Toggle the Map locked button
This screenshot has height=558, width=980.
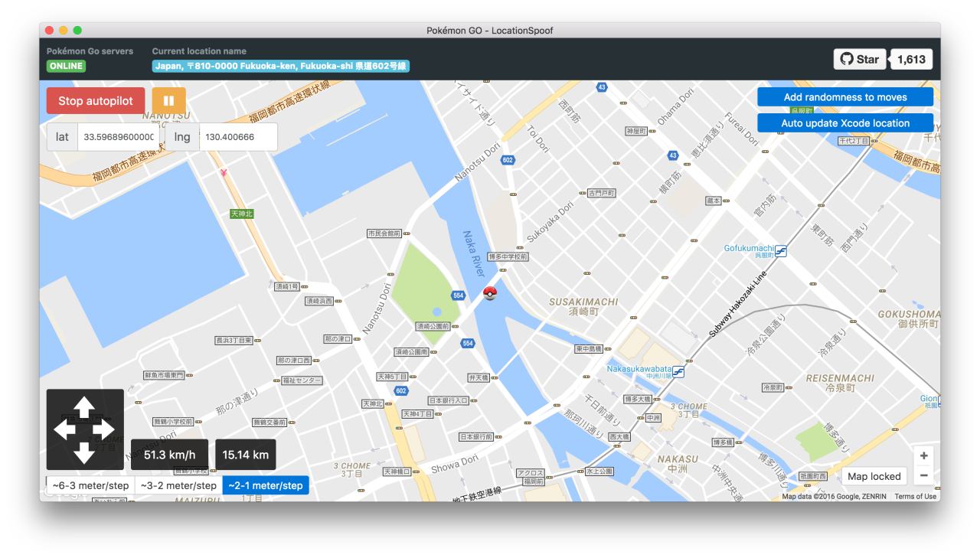874,476
